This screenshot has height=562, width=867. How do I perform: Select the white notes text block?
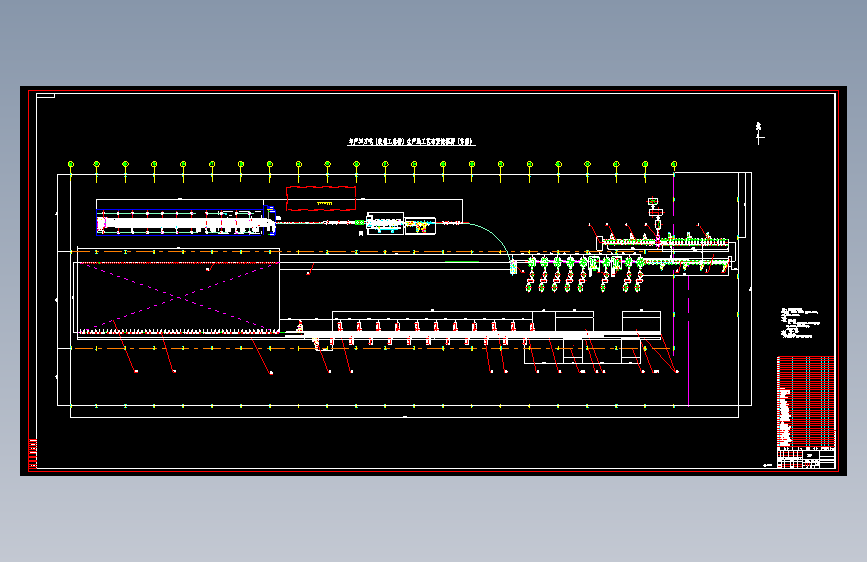tap(800, 323)
